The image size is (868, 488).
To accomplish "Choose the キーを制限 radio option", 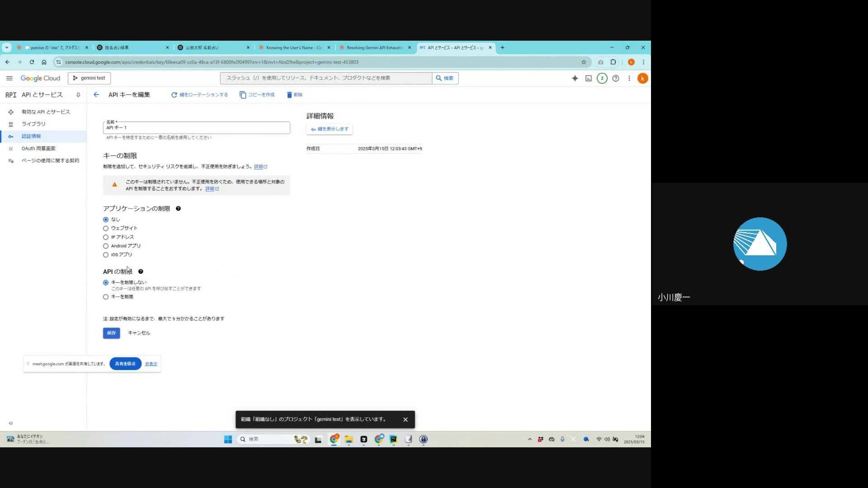I will (x=106, y=297).
